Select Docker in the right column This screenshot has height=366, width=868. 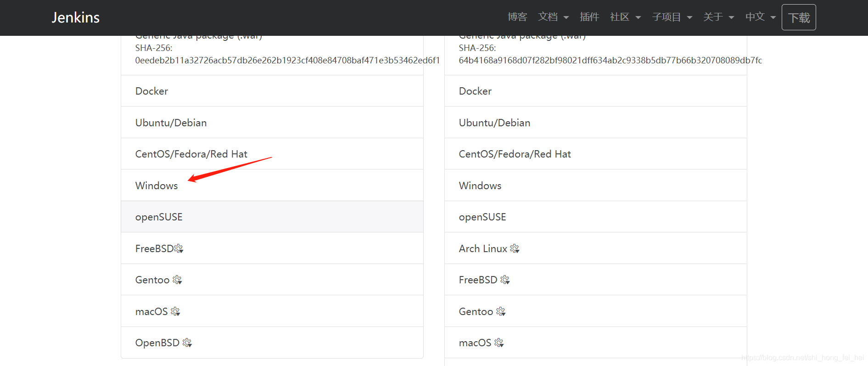pyautogui.click(x=596, y=91)
